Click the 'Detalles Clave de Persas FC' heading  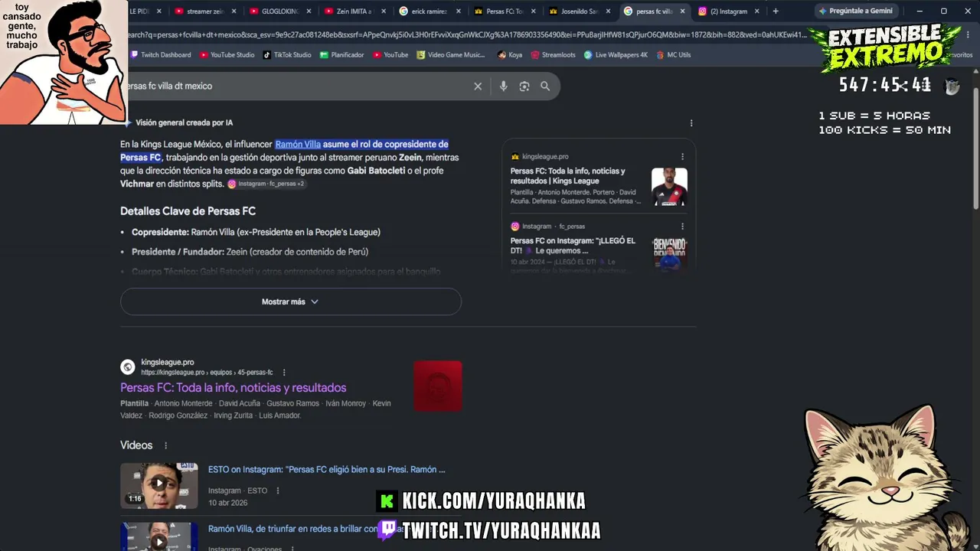tap(188, 211)
